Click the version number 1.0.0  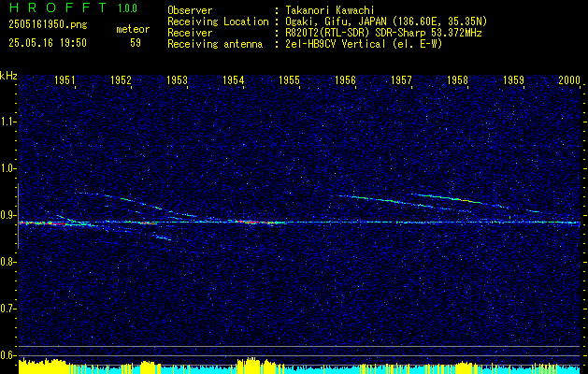(x=127, y=8)
